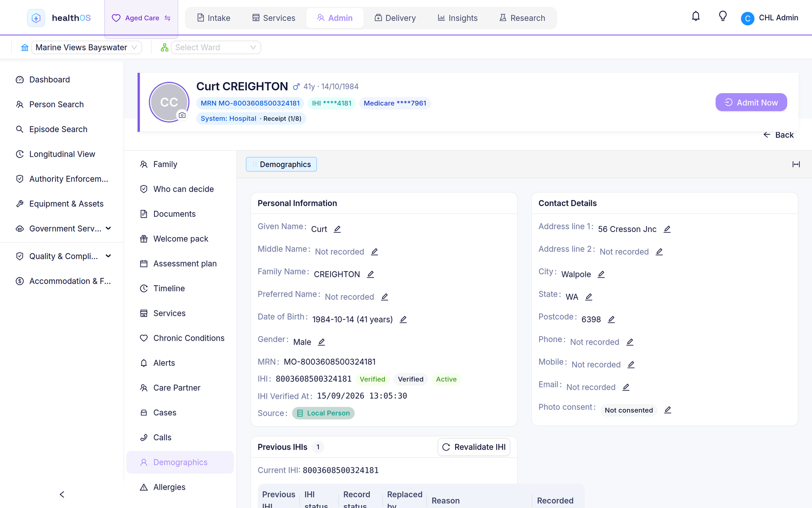This screenshot has height=508, width=812.
Task: Click Local Person source badge
Action: click(323, 413)
